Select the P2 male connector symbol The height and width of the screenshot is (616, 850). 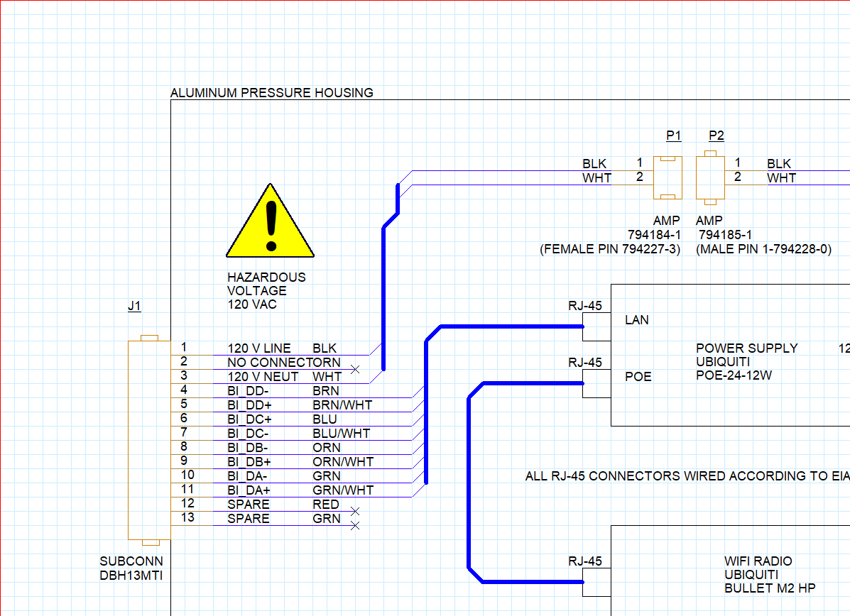click(x=710, y=177)
